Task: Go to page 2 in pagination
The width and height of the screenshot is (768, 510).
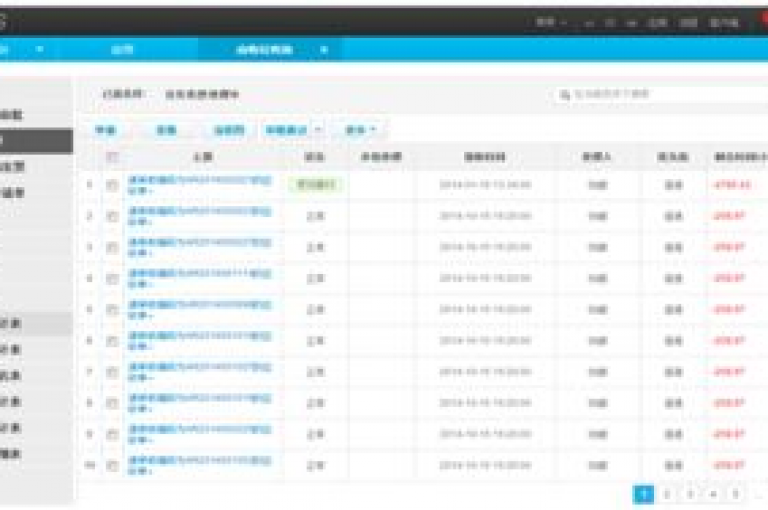Action: point(667,494)
